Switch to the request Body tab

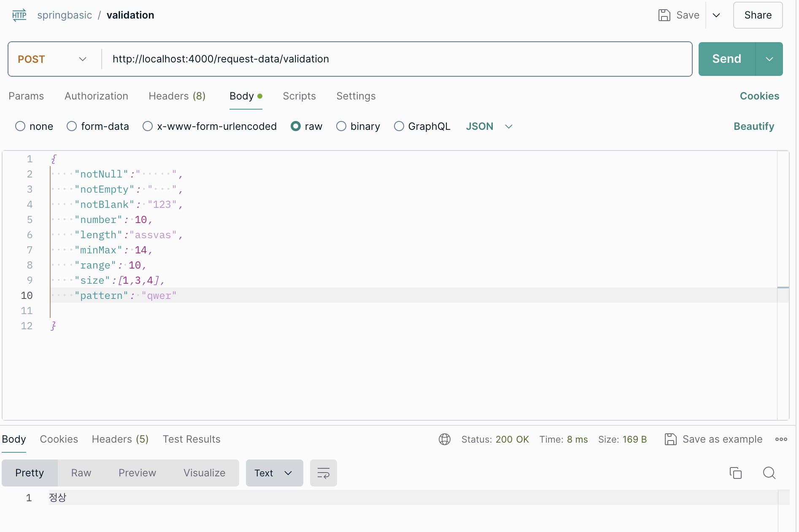pyautogui.click(x=246, y=96)
